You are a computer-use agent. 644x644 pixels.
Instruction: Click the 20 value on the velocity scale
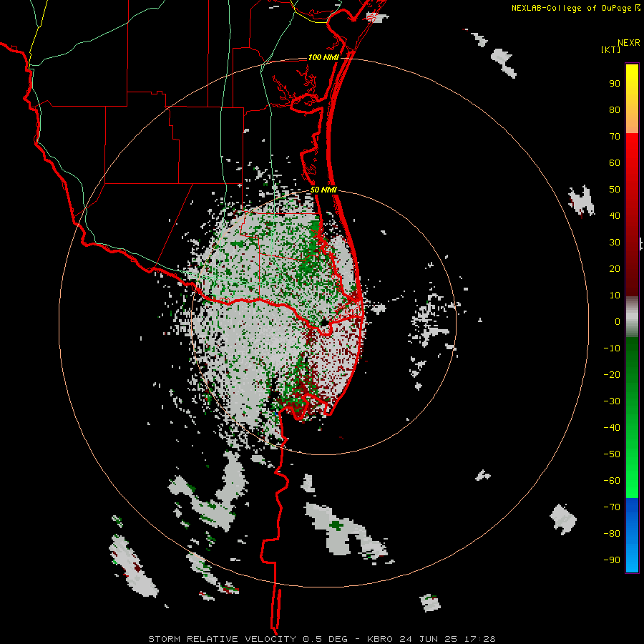tap(615, 268)
